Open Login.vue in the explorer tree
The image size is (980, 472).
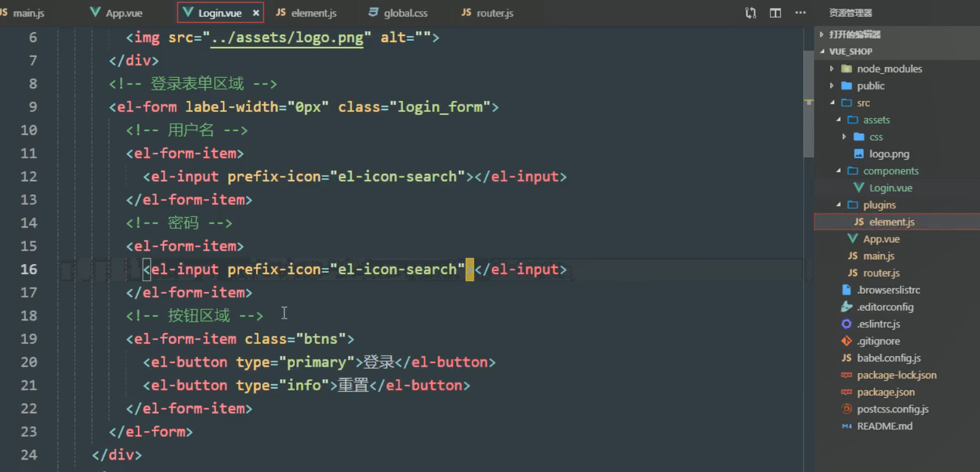pos(891,188)
